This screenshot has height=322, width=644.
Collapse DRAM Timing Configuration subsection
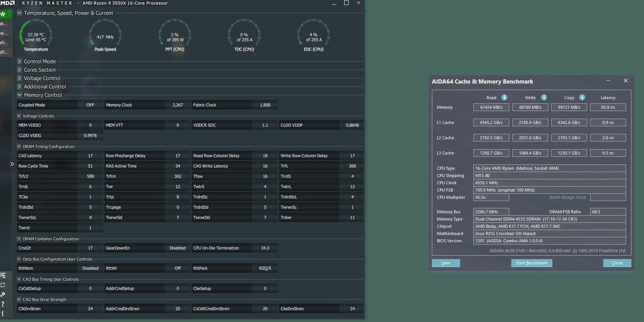pyautogui.click(x=19, y=147)
